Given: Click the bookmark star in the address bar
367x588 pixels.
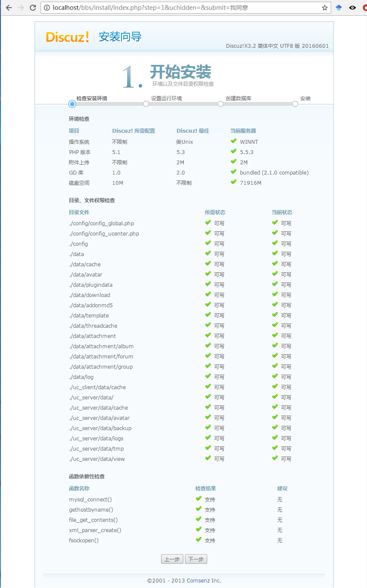Looking at the screenshot, I should (x=324, y=7).
